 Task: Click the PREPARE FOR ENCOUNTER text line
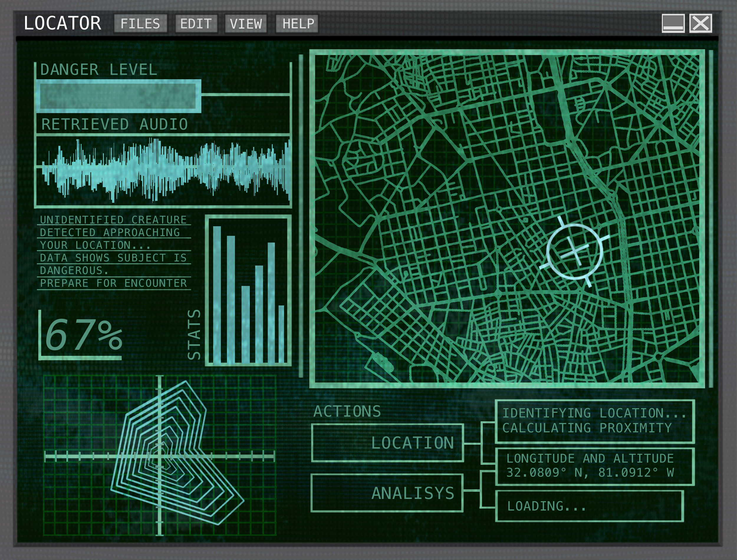point(113,283)
